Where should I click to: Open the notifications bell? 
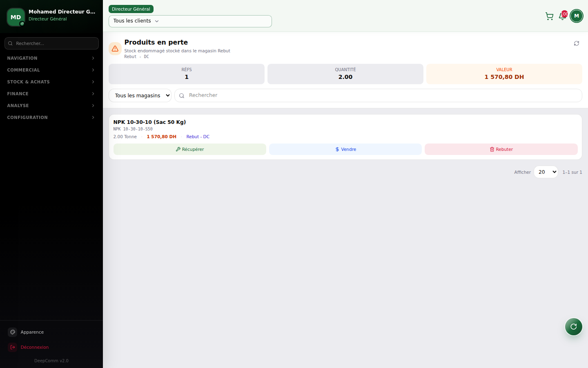pos(562,16)
